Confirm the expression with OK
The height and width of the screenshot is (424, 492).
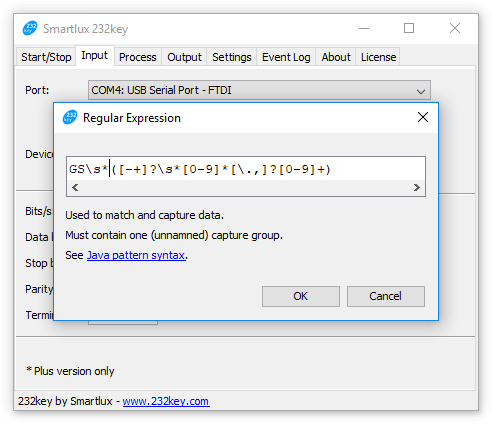[x=301, y=296]
